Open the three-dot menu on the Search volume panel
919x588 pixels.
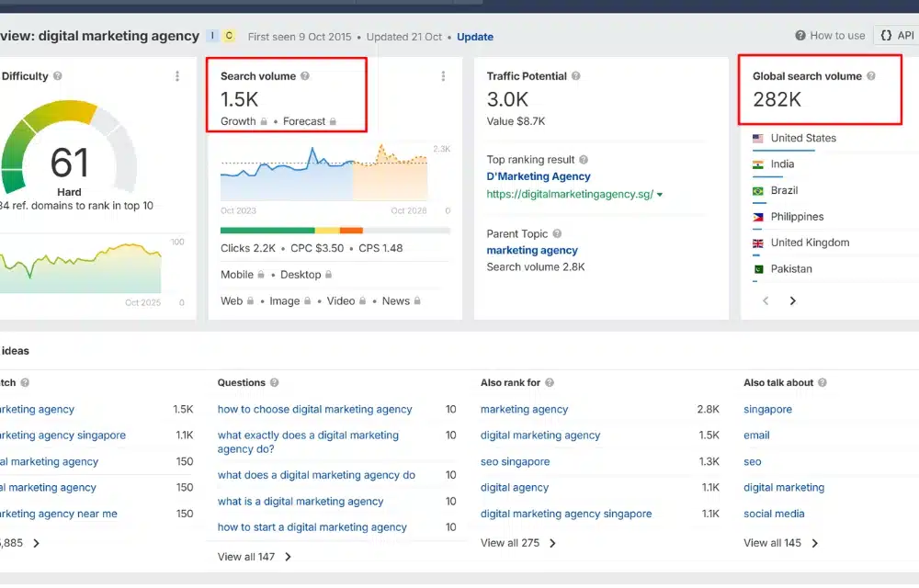coord(442,76)
